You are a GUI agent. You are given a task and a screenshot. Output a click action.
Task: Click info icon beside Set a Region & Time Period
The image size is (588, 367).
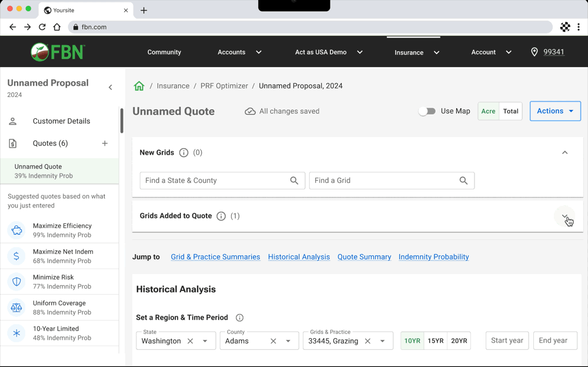239,318
